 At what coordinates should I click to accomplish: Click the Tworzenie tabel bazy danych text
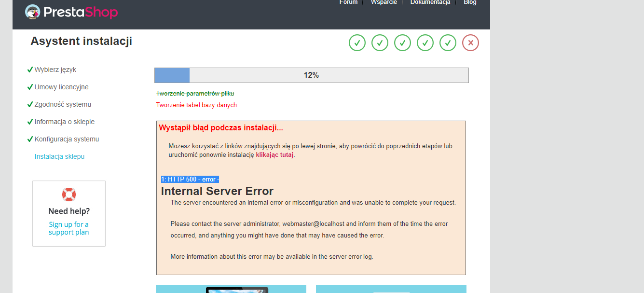click(196, 105)
